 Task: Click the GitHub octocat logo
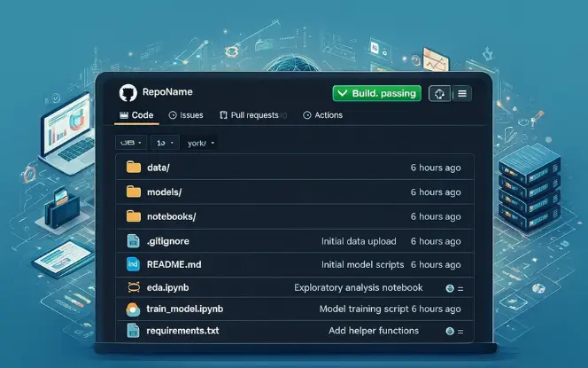[128, 93]
